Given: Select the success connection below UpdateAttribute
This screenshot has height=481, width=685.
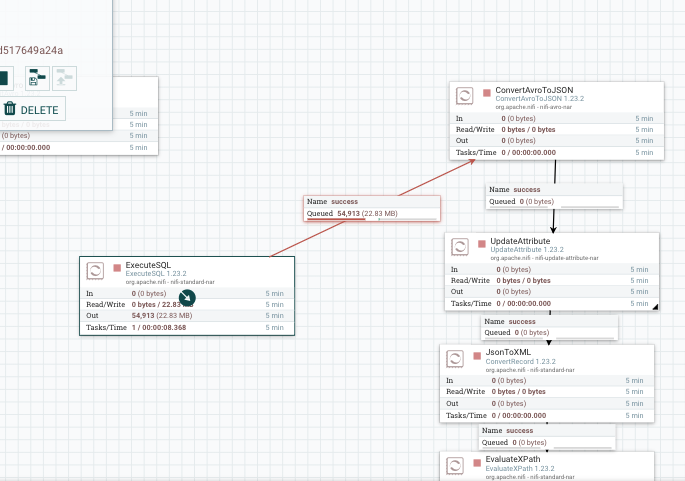Looking at the screenshot, I should (x=550, y=327).
